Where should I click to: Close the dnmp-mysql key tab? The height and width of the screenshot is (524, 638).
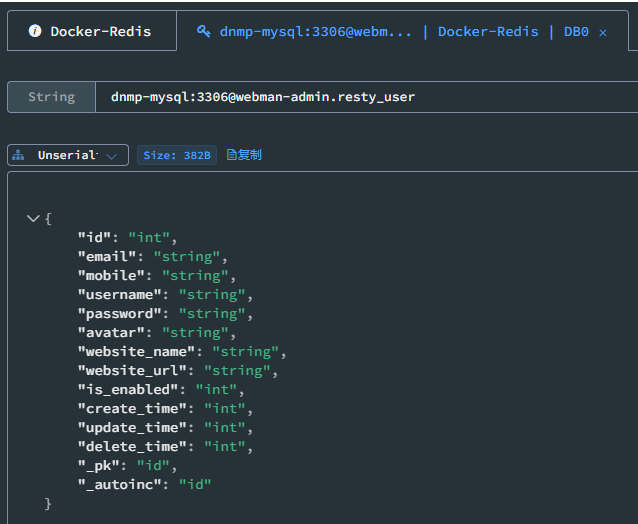point(603,33)
